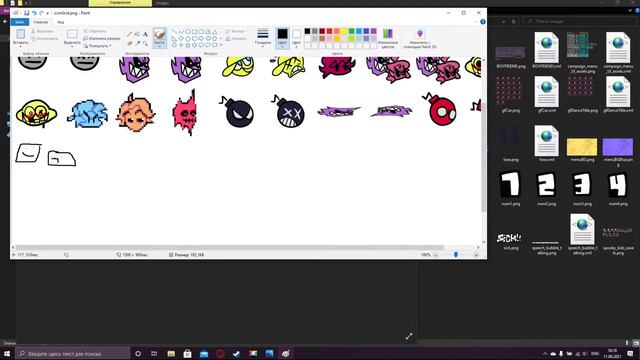This screenshot has height=360, width=640.
Task: Open Task View from the taskbar
Action: click(x=154, y=353)
